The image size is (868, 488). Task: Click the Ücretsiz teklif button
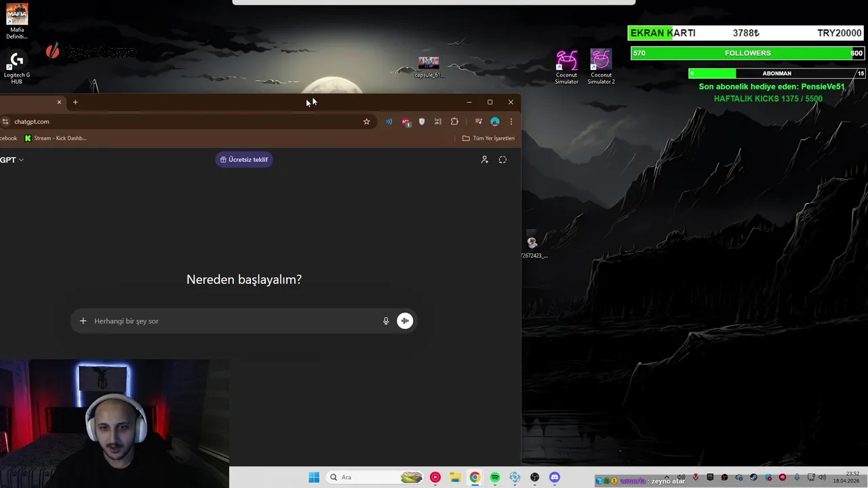pos(244,160)
